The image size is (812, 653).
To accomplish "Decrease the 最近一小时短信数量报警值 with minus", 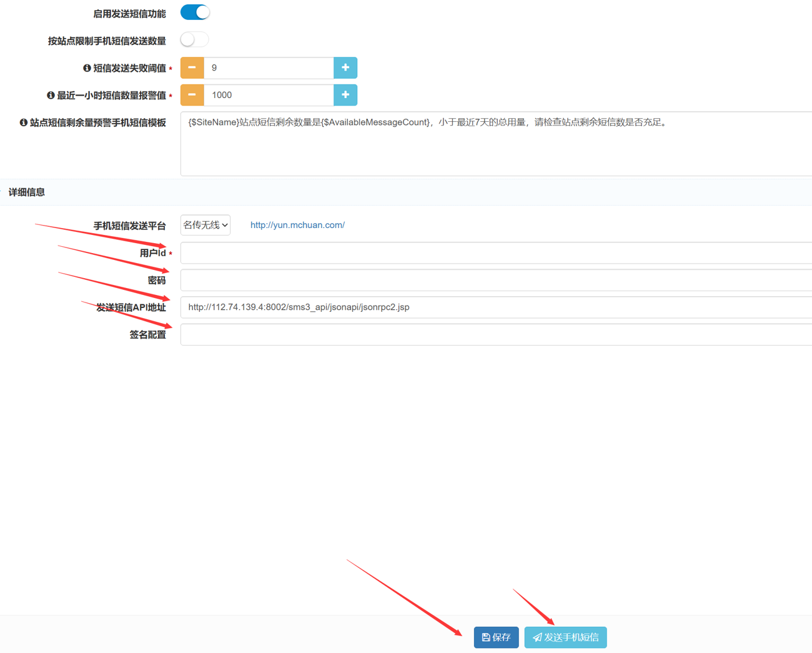I will [192, 95].
